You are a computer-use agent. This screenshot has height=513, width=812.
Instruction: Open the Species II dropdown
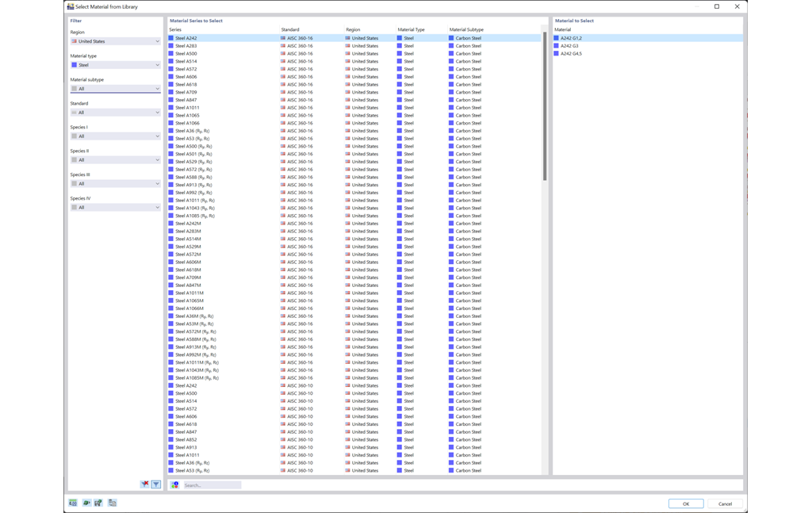(x=116, y=160)
